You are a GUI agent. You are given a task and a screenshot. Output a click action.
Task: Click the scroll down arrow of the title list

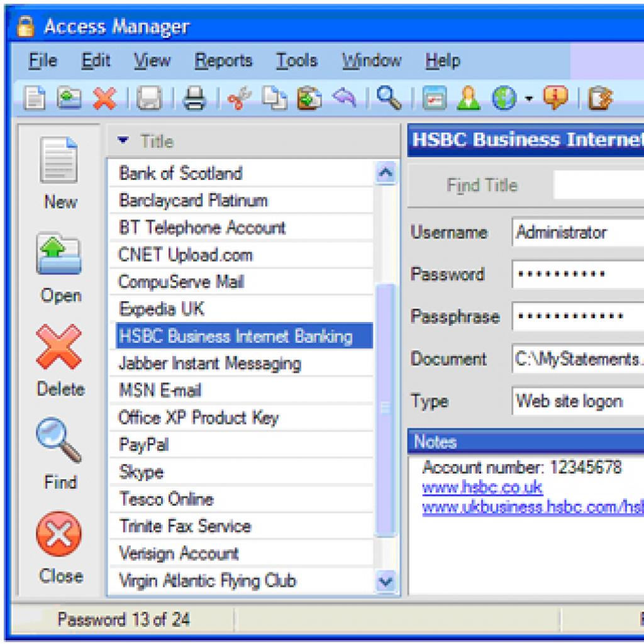click(x=386, y=582)
